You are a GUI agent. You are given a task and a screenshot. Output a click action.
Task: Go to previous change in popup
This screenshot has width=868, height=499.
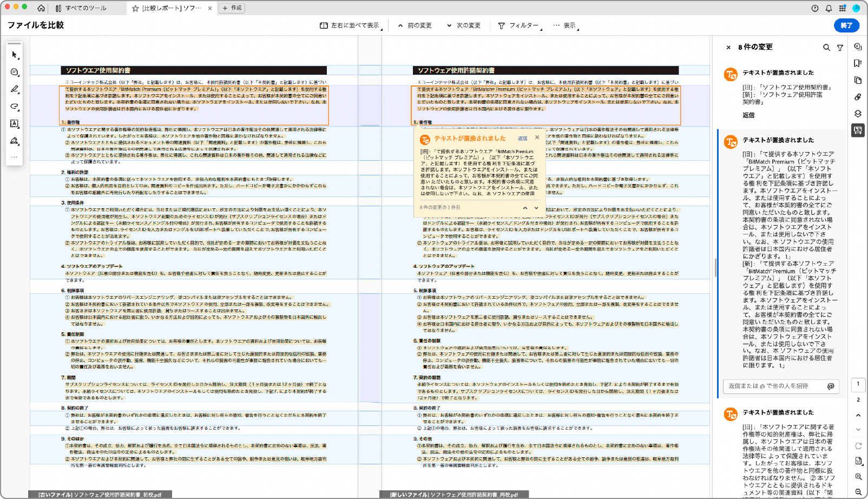[x=525, y=208]
